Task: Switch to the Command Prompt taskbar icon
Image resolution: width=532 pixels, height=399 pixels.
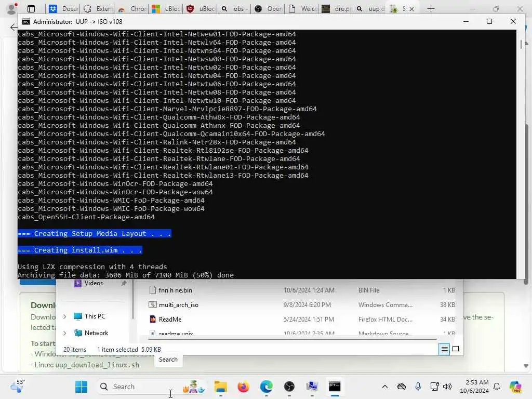Action: click(335, 387)
